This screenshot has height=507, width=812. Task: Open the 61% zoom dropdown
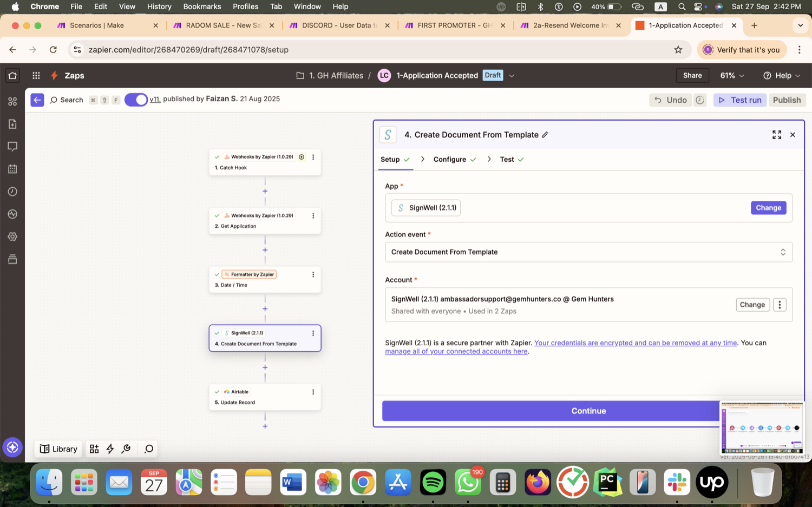(732, 76)
